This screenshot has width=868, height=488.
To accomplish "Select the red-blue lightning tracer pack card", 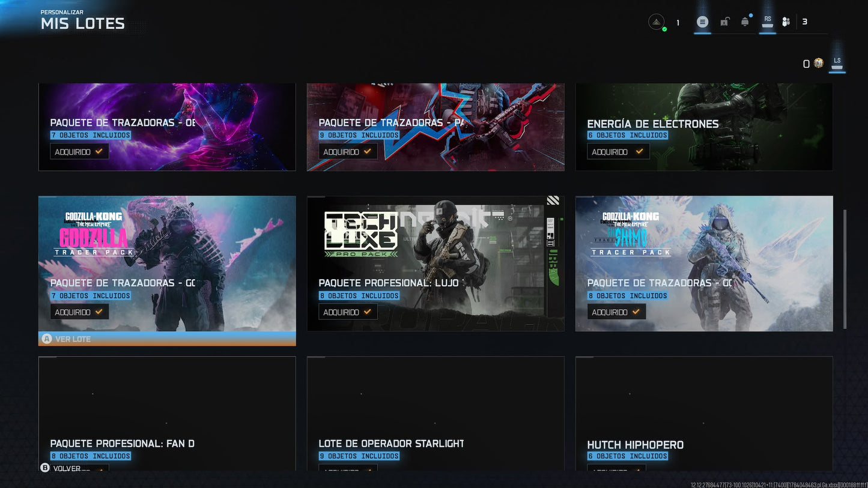I will 436,127.
